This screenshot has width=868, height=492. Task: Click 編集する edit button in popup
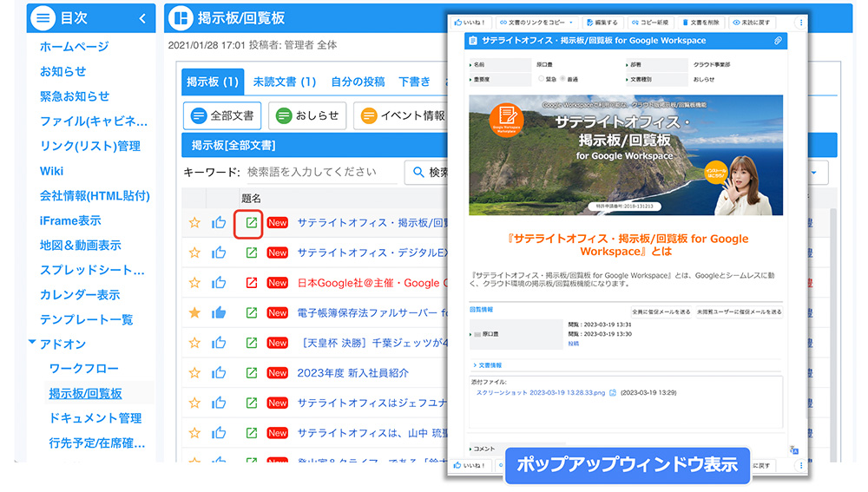coord(603,23)
